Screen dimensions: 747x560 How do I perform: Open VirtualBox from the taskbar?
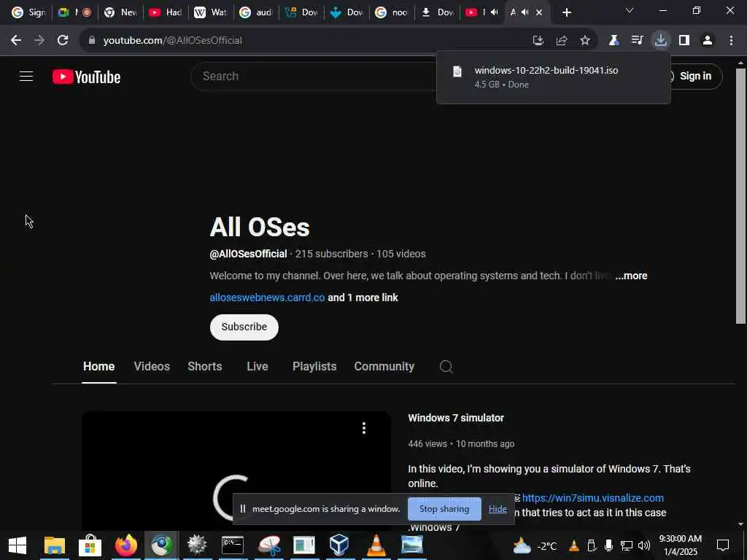coord(339,545)
